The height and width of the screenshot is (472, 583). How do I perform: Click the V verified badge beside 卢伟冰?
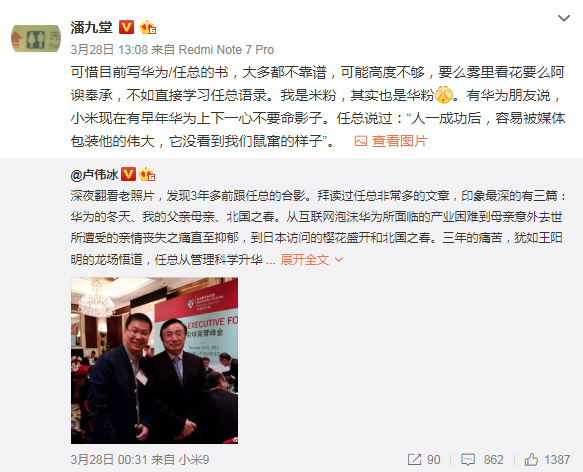tap(128, 174)
